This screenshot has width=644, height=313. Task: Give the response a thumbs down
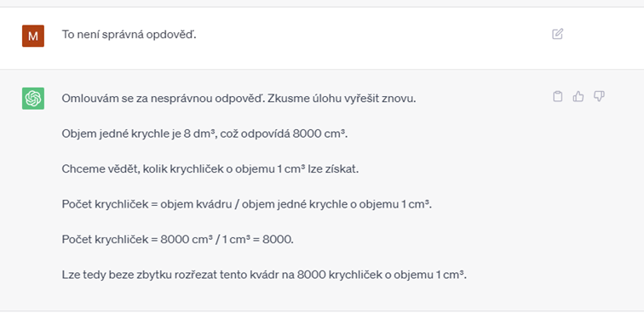tap(599, 96)
